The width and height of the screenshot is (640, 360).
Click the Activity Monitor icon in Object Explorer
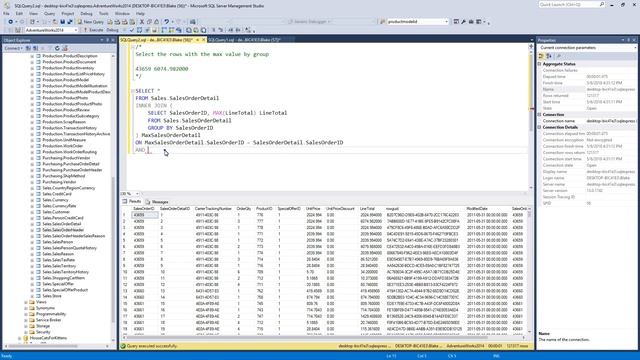pos(65,48)
